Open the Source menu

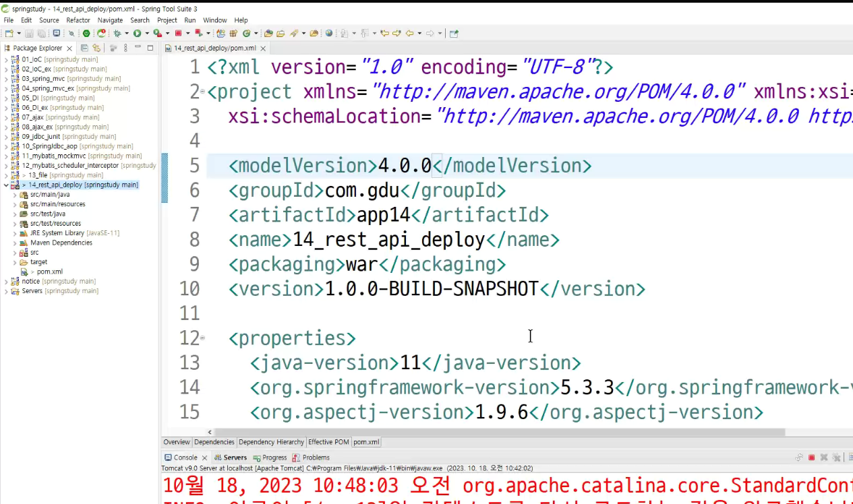49,20
